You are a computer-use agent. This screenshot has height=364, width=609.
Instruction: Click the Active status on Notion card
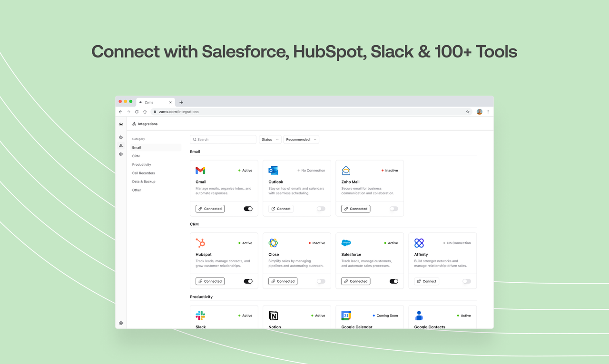click(x=318, y=316)
